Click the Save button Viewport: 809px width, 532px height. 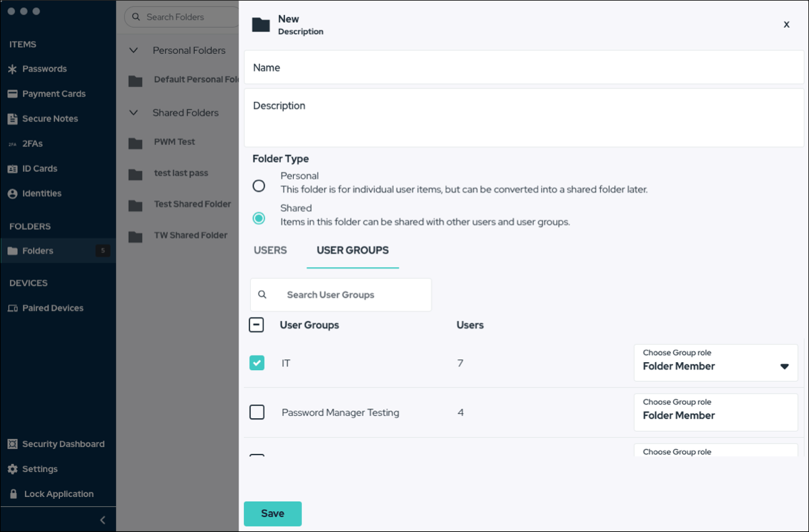(x=272, y=513)
